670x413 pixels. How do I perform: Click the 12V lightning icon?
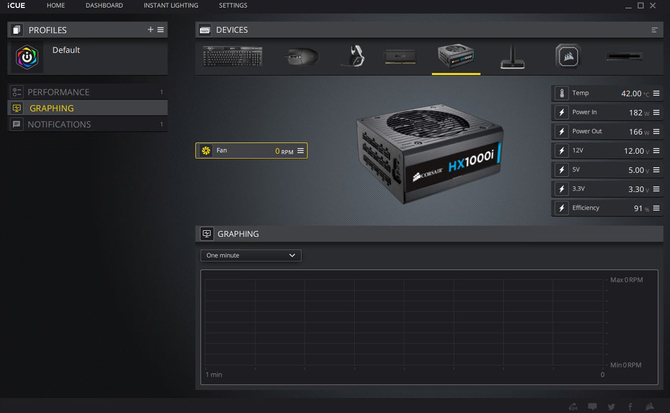[x=561, y=151]
